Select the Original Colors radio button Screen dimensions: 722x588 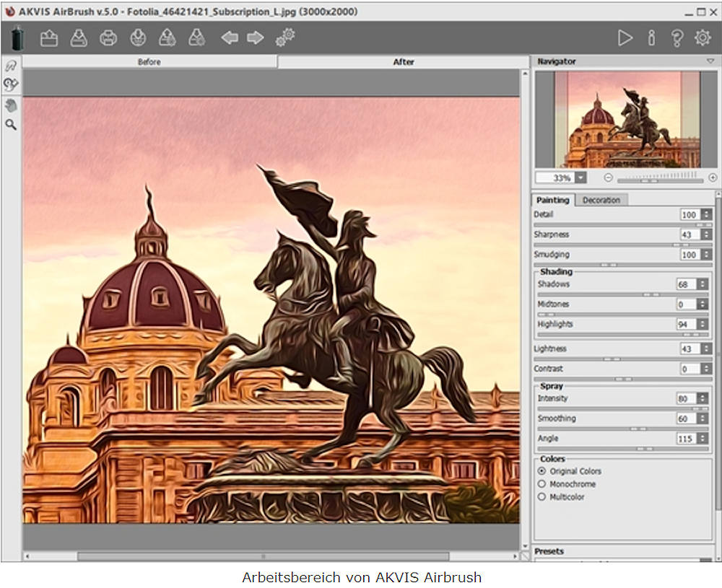[541, 471]
